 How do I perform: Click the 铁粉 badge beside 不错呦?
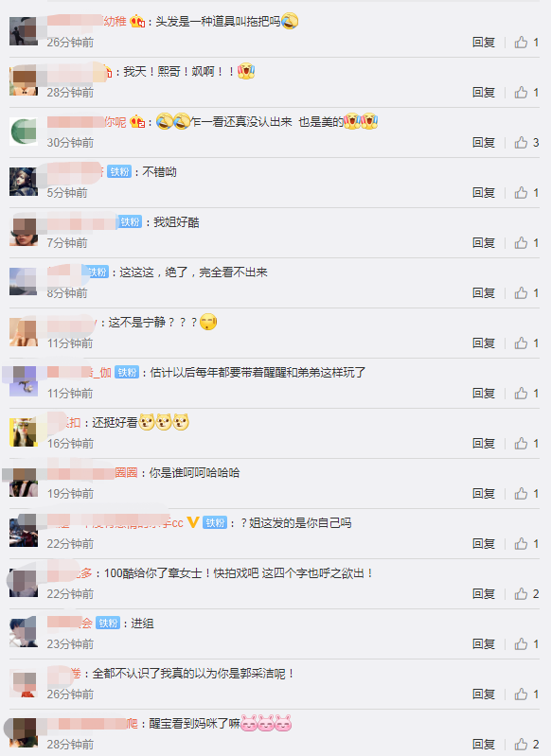pos(119,171)
